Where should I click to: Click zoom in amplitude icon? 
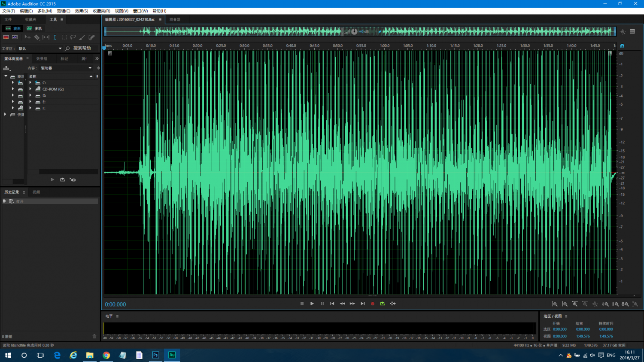click(x=555, y=304)
